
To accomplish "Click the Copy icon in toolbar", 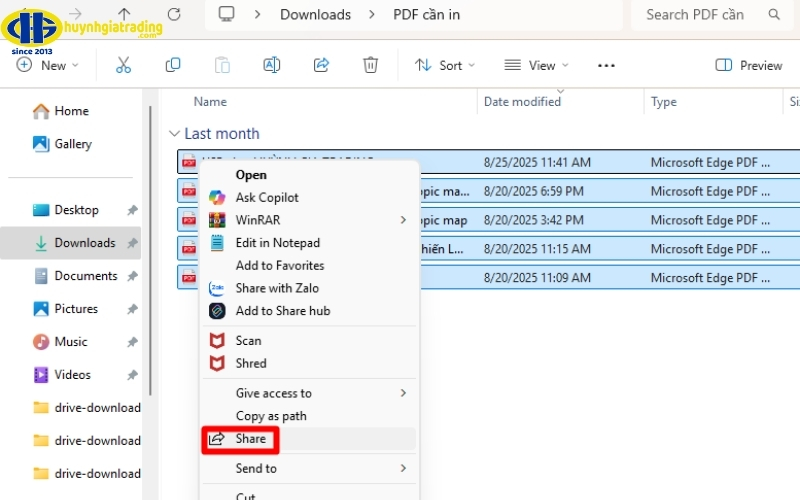I will pyautogui.click(x=173, y=65).
